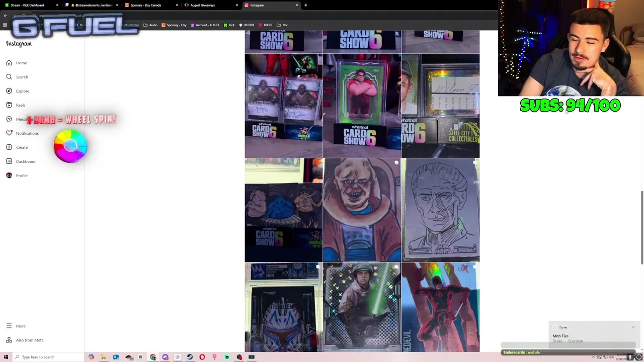Open the green Wreck-It Ralph card post
644x362 pixels.
point(362,106)
